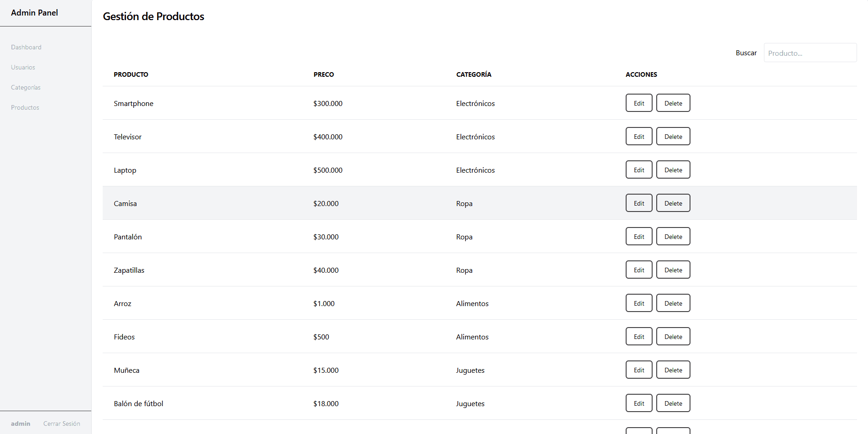Select the Laptop product name
Viewport: 868px width, 434px height.
point(125,170)
